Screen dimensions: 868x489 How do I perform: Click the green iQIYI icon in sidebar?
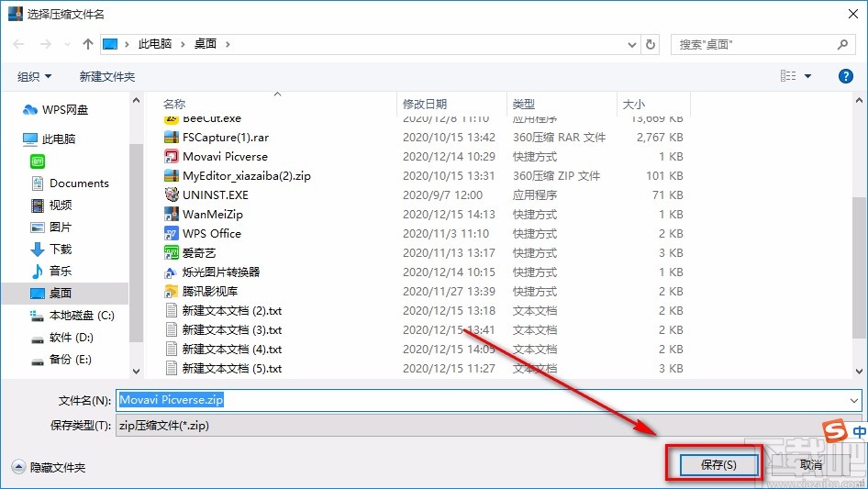coord(38,161)
